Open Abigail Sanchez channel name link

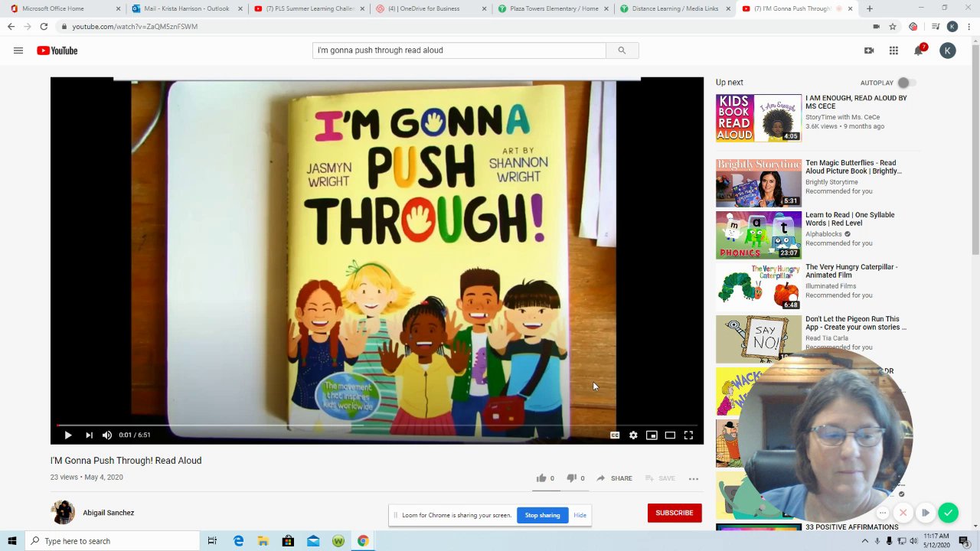tap(108, 513)
